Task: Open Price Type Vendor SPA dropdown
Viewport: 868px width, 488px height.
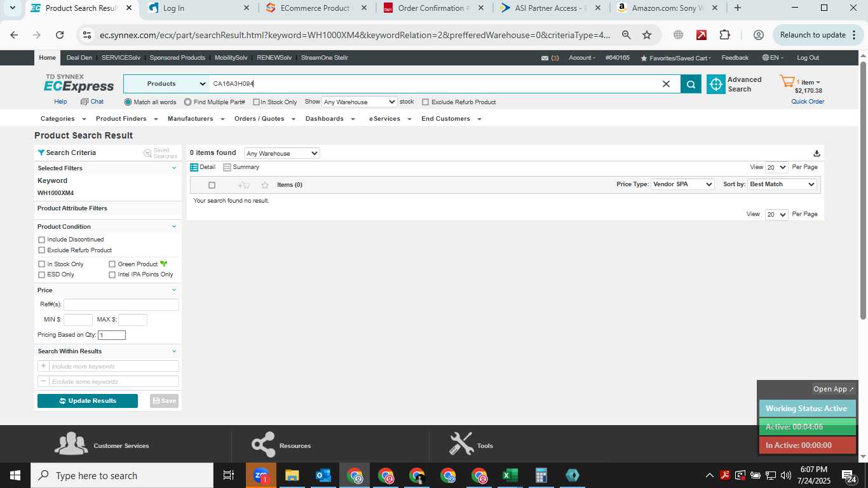Action: pos(683,184)
